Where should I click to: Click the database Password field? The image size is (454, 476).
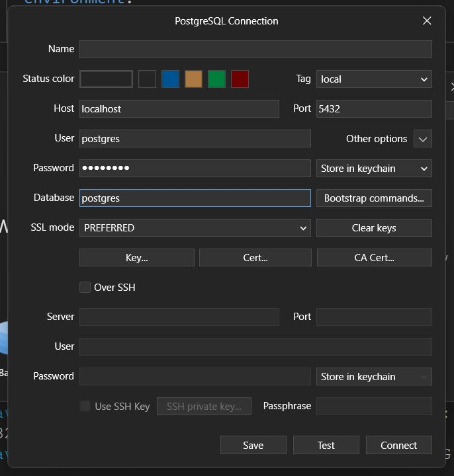pos(195,168)
